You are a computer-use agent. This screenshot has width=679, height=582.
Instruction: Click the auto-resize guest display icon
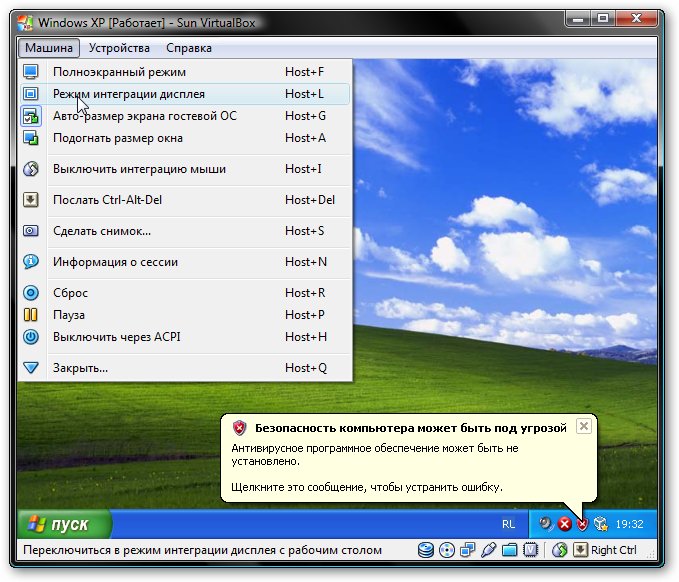(x=30, y=116)
